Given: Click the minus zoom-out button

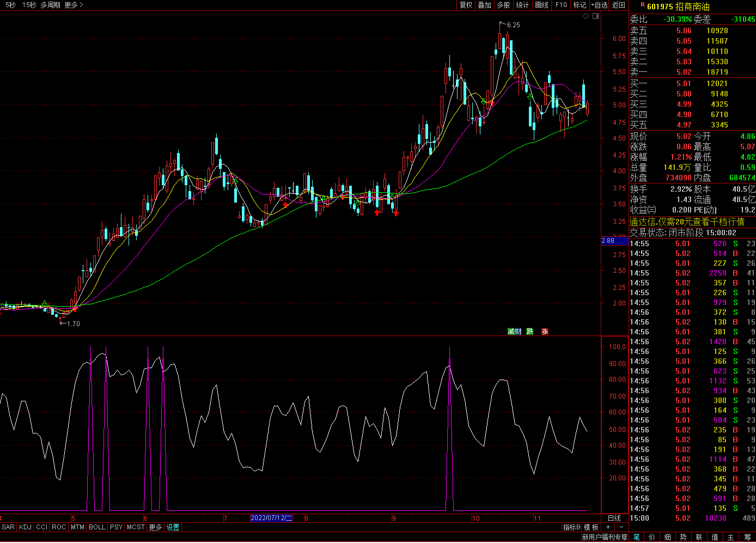Looking at the screenshot, I should coord(621,527).
